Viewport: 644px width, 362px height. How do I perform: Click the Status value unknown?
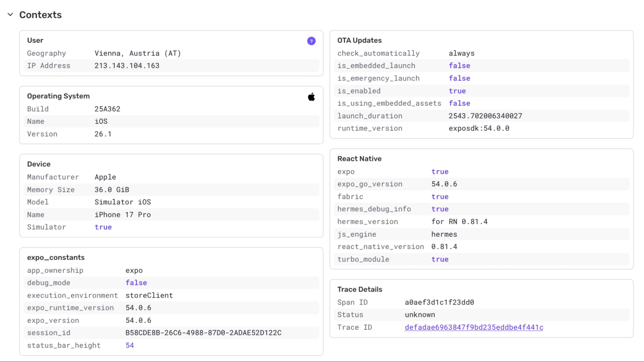420,315
